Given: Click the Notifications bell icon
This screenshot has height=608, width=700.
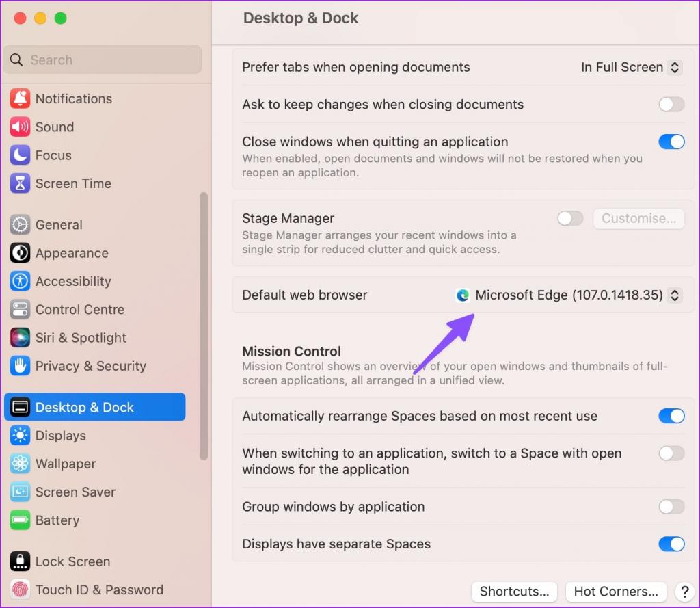Looking at the screenshot, I should click(20, 98).
